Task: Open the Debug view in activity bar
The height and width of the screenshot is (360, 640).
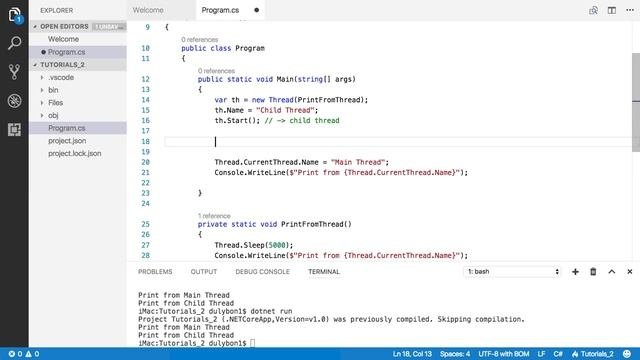Action: (14, 101)
